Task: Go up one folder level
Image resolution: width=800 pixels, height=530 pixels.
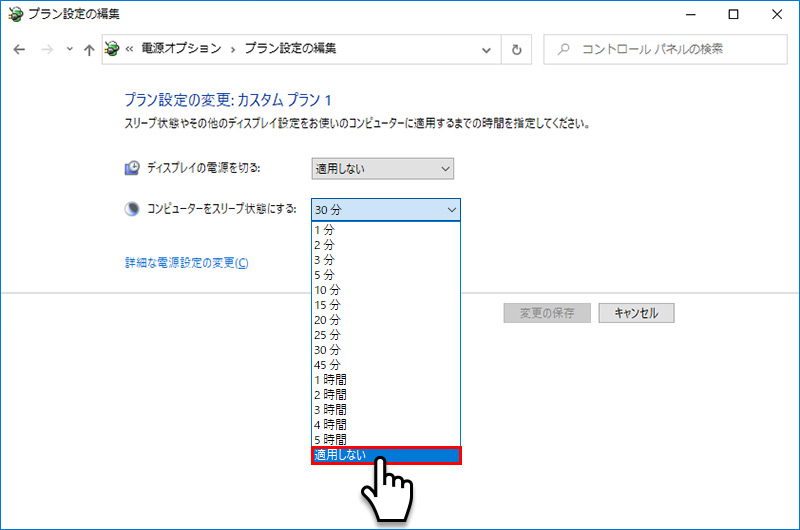Action: click(89, 49)
